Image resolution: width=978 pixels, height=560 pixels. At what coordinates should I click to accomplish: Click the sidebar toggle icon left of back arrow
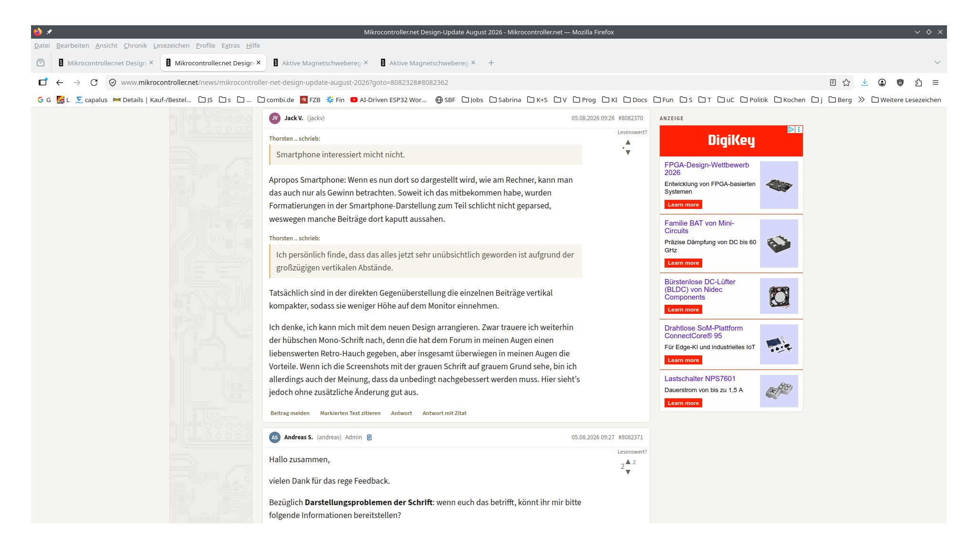point(43,82)
